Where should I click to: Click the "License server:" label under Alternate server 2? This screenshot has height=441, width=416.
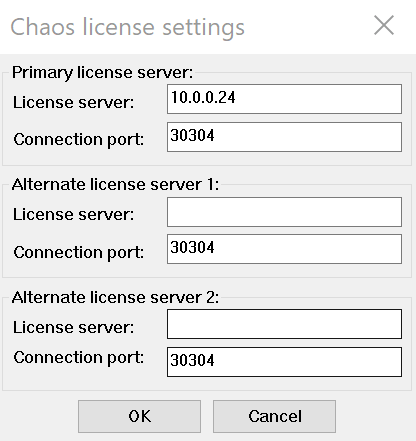(x=73, y=327)
